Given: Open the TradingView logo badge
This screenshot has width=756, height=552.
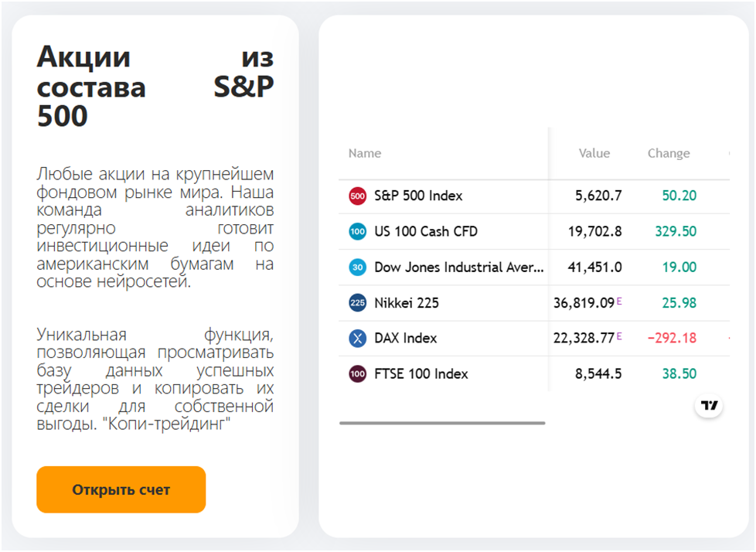Looking at the screenshot, I should coord(709,406).
